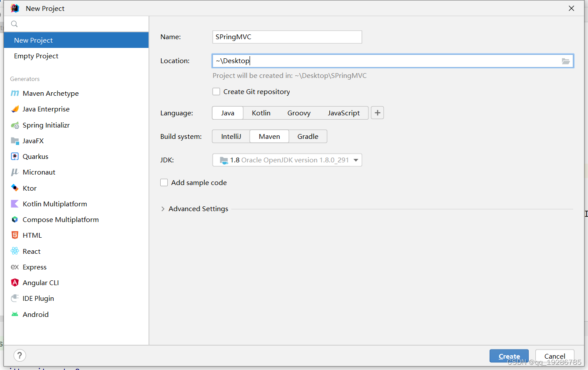Expand Advanced Settings section
Image resolution: width=588 pixels, height=370 pixels.
(163, 209)
